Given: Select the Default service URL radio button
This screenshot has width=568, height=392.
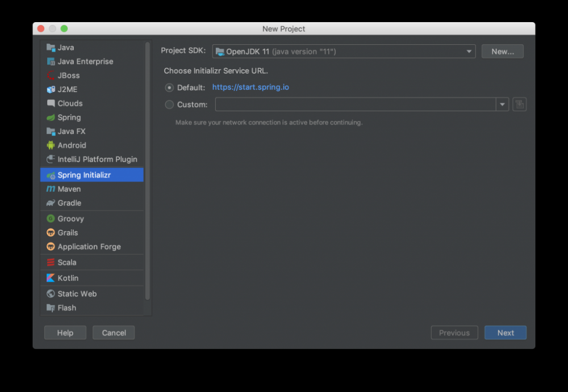Looking at the screenshot, I should click(x=169, y=87).
